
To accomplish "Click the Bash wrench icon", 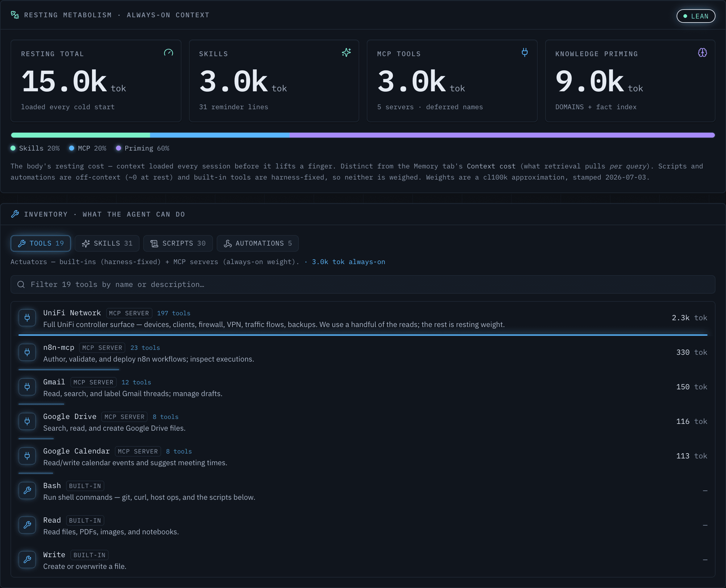I will click(27, 491).
